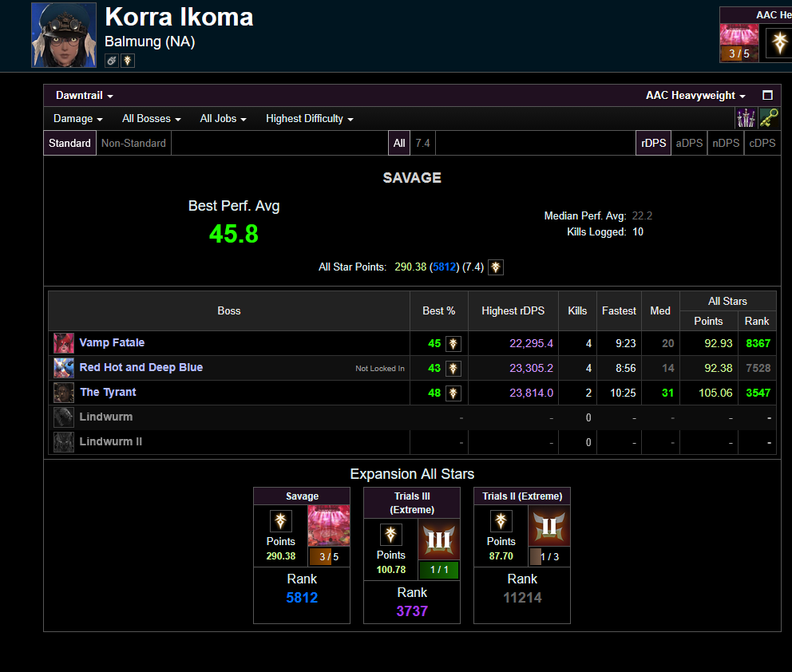The width and height of the screenshot is (792, 672).
Task: Click Korra Ikoma character avatar portrait
Action: tap(64, 35)
